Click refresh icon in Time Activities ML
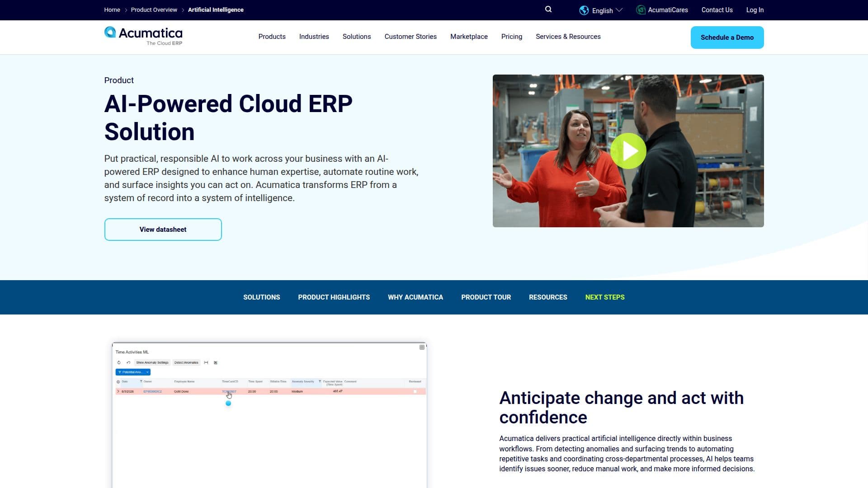 click(x=119, y=362)
